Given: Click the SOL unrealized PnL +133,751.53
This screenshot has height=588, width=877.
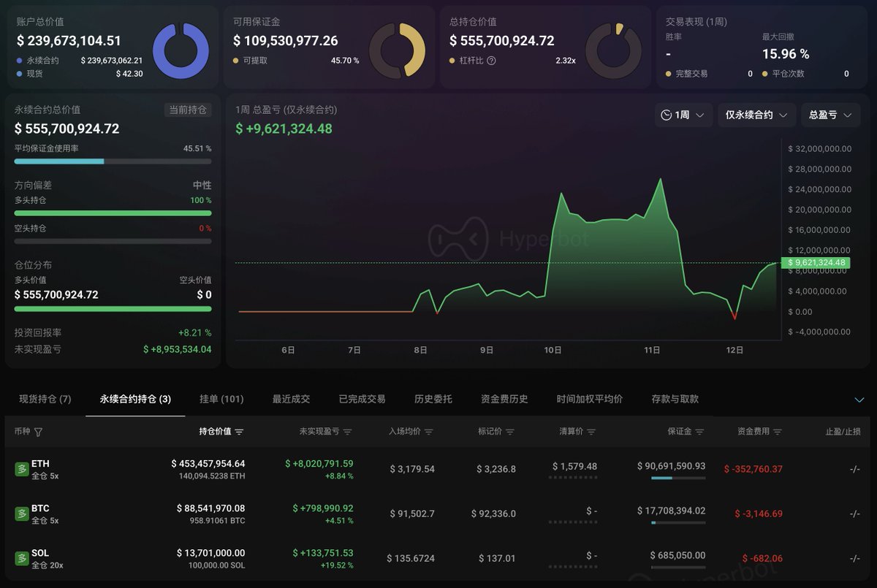Looking at the screenshot, I should click(322, 553).
